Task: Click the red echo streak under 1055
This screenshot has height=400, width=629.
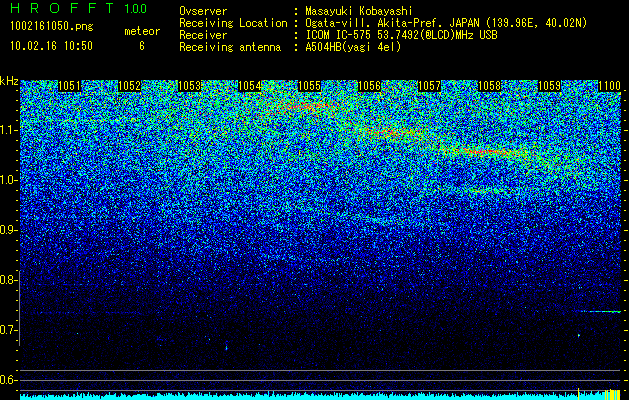Action: (x=307, y=106)
